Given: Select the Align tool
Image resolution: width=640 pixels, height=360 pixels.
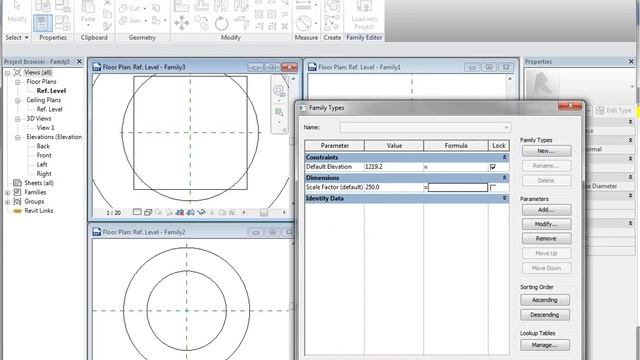Looking at the screenshot, I should click(181, 6).
